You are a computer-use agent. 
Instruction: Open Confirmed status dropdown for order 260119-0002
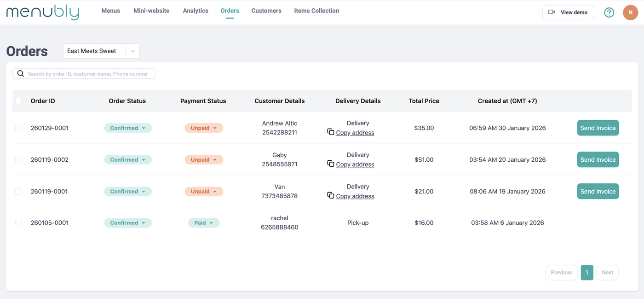[128, 160]
